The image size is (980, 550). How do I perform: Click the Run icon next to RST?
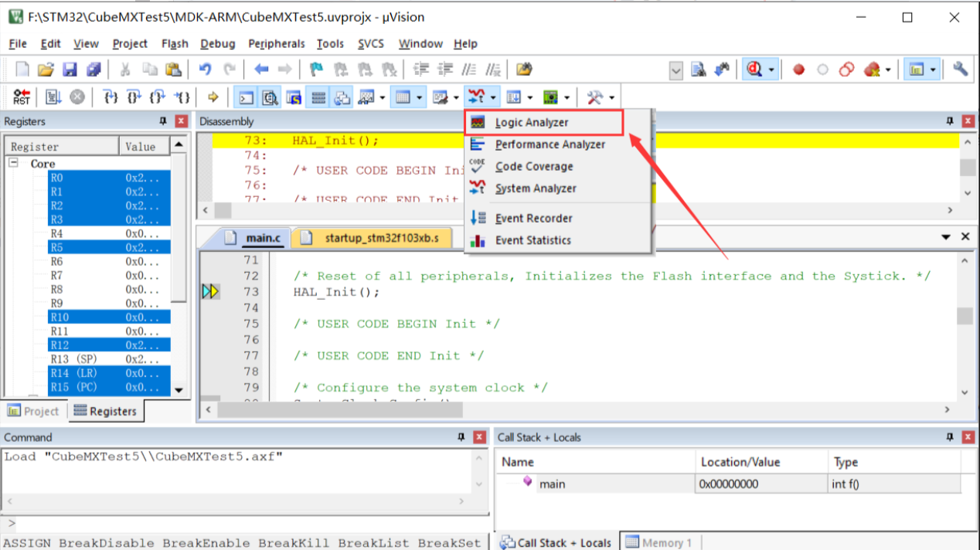pos(53,97)
